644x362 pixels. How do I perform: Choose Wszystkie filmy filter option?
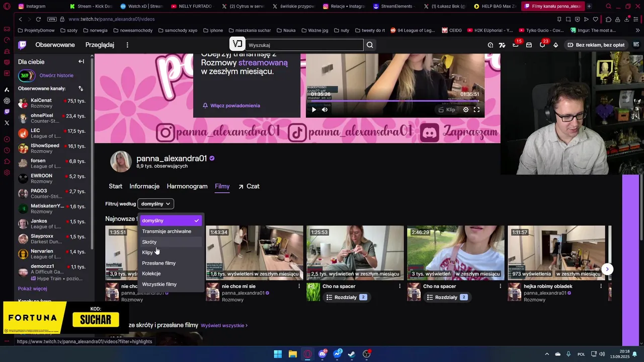click(x=171, y=284)
